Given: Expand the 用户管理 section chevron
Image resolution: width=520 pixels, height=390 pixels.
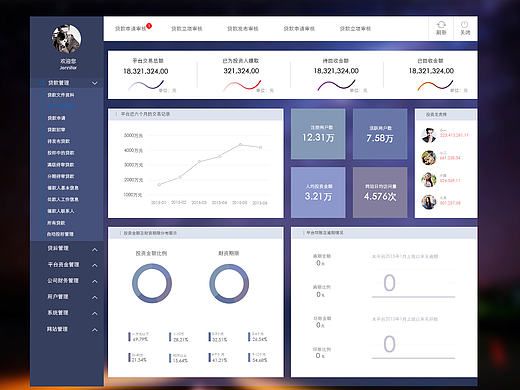Looking at the screenshot, I should (95, 297).
